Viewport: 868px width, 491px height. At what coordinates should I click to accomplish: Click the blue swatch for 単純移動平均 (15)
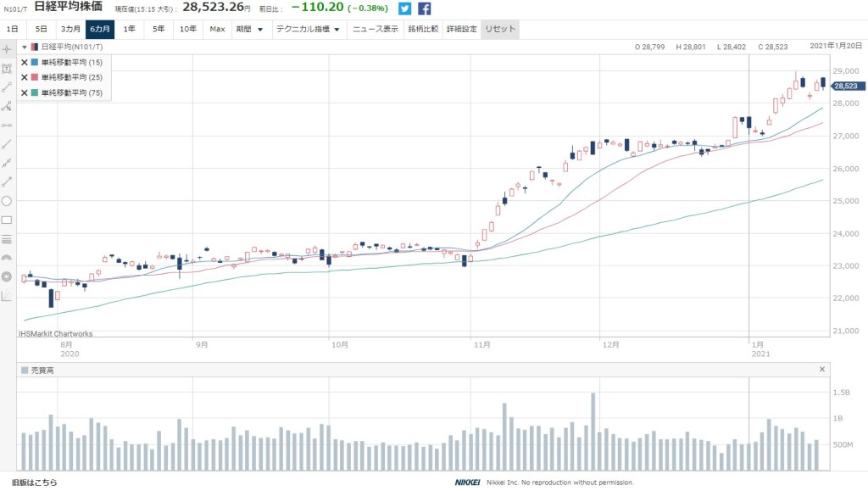coord(34,62)
